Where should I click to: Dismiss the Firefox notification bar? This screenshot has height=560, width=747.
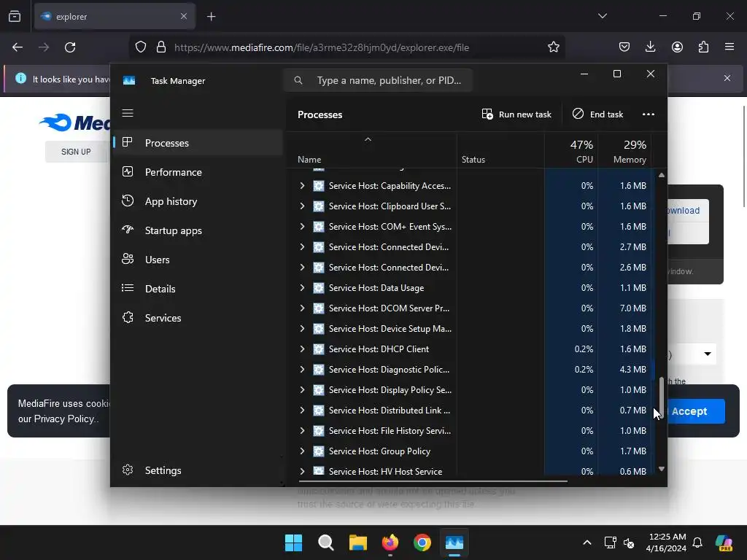click(727, 78)
